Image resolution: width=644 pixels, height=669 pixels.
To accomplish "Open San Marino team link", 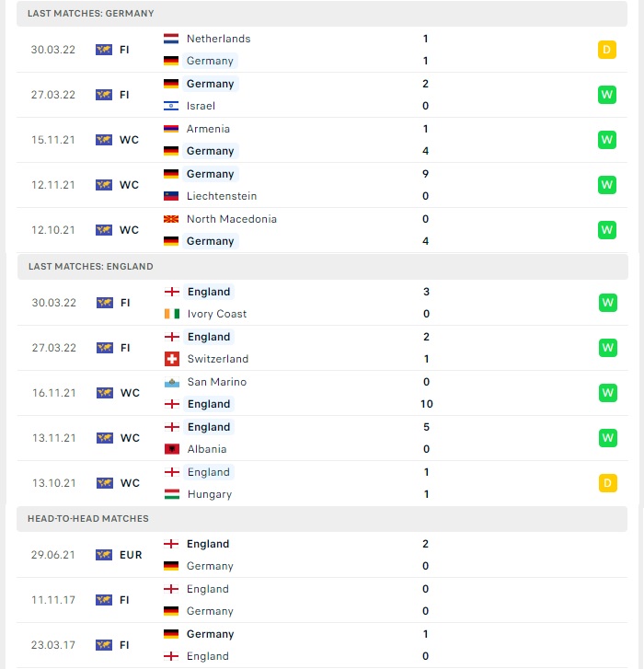I will pyautogui.click(x=217, y=382).
